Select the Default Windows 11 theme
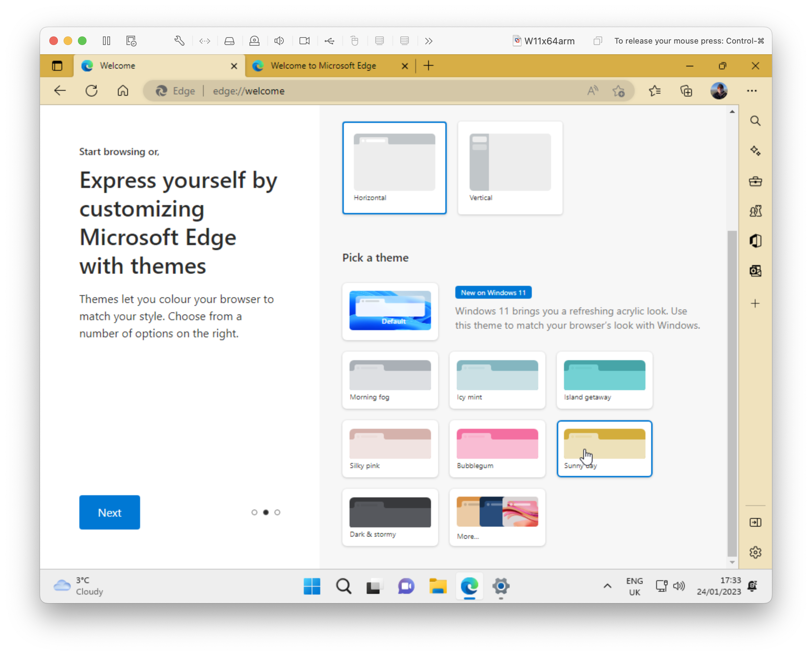Image resolution: width=812 pixels, height=656 pixels. pyautogui.click(x=390, y=311)
